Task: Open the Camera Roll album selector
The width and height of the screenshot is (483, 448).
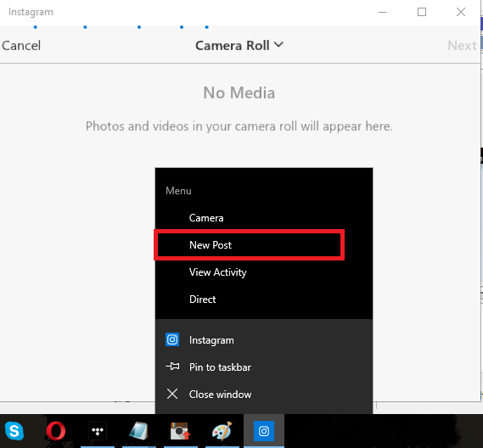Action: pos(239,46)
